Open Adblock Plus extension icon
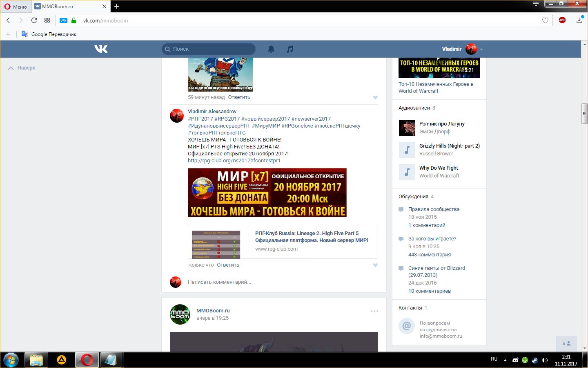 (x=562, y=20)
